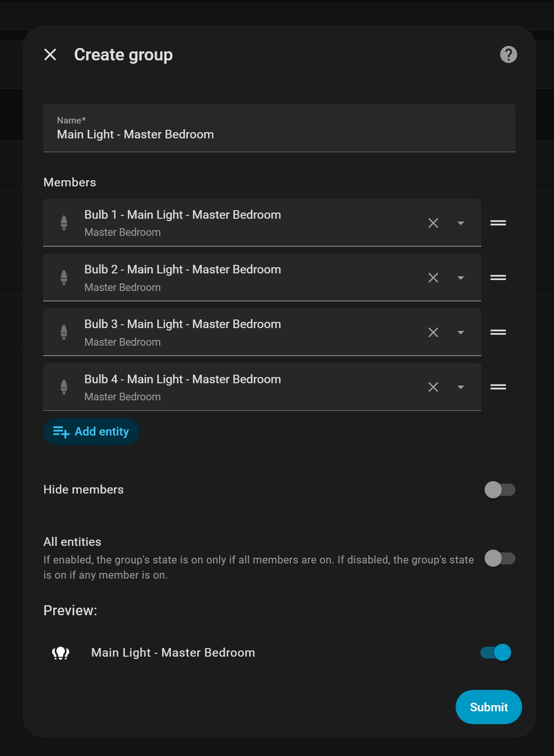554x756 pixels.
Task: Remove Bulb 1 from members
Action: (433, 223)
